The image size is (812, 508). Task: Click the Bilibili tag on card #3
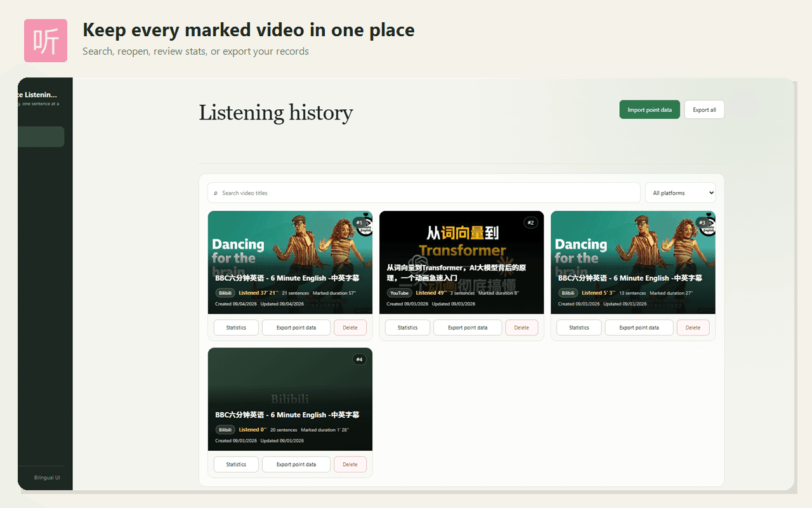point(568,293)
